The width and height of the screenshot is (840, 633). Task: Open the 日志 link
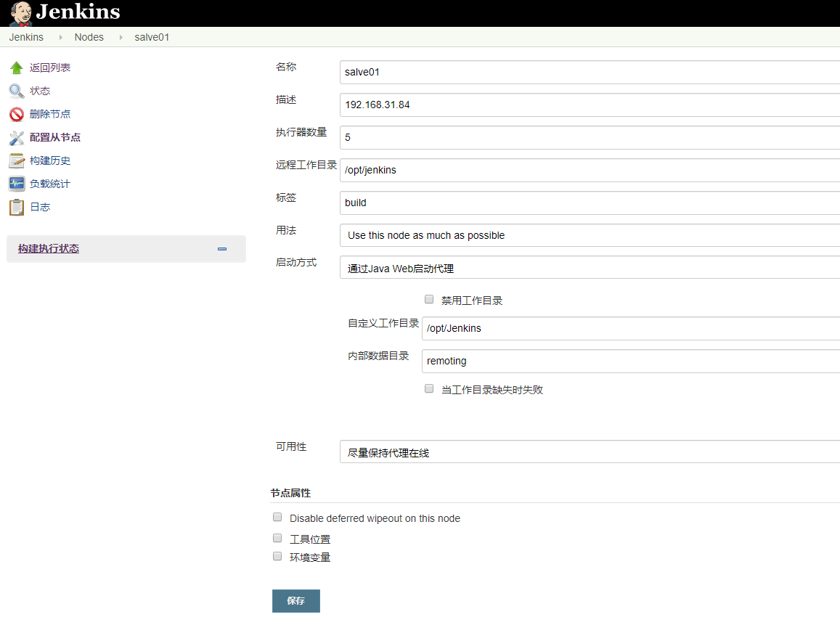(x=40, y=208)
